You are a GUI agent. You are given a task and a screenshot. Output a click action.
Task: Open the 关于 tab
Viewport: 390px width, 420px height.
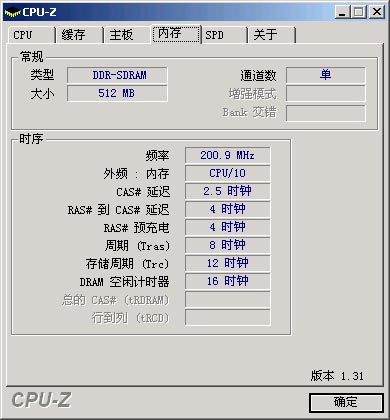[272, 35]
